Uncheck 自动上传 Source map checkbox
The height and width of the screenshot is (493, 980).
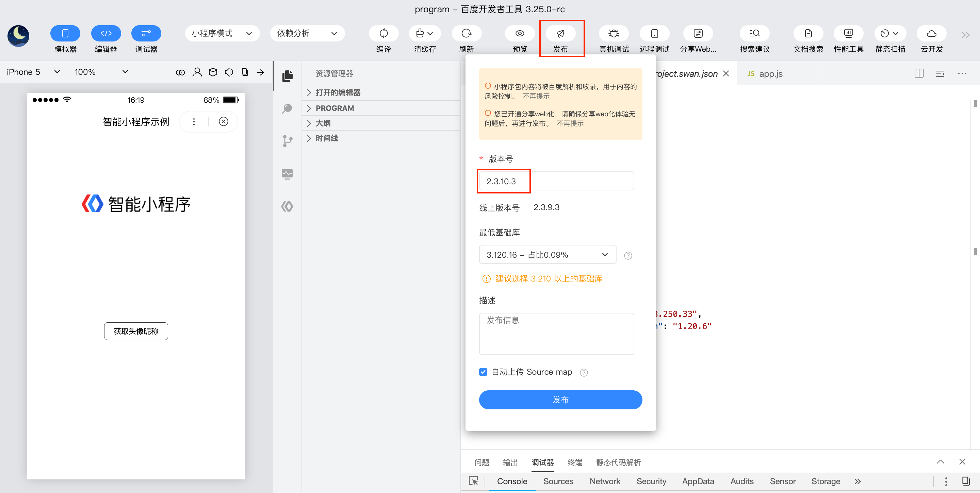(x=483, y=372)
